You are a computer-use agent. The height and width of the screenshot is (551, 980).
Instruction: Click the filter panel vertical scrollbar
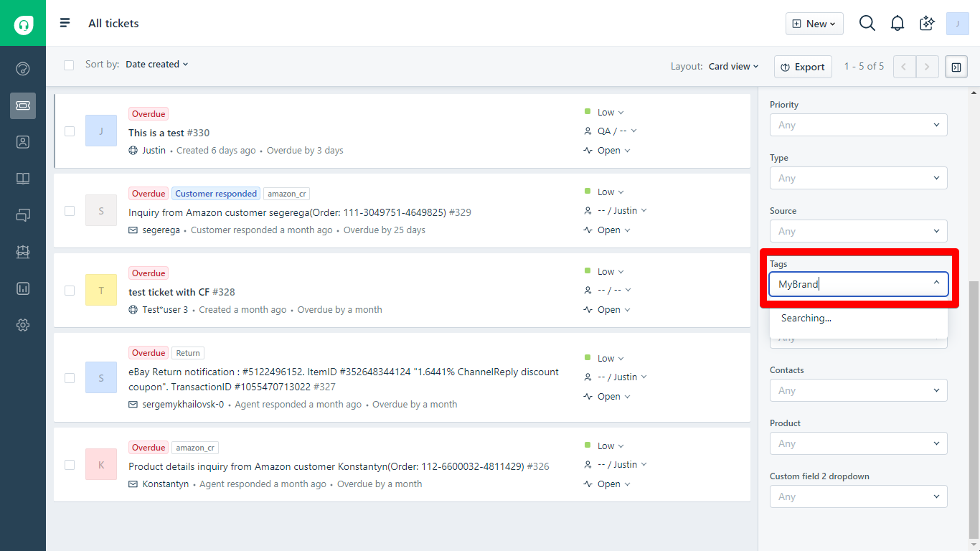pos(974,409)
